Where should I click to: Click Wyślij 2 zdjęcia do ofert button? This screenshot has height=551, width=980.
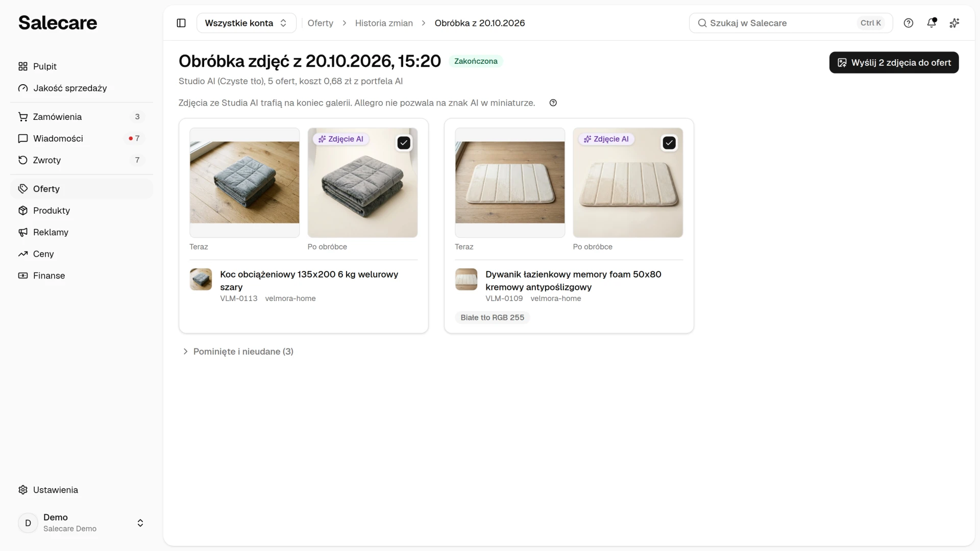tap(894, 63)
